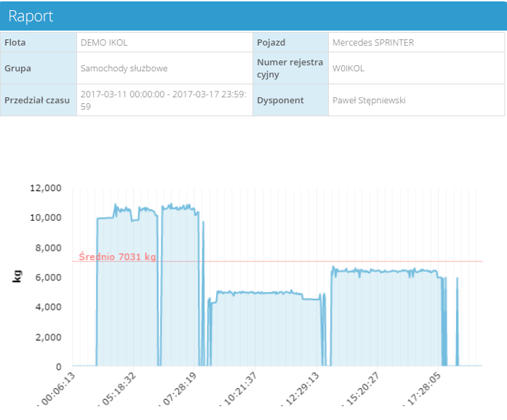Select the Grupa label cell

pos(39,68)
